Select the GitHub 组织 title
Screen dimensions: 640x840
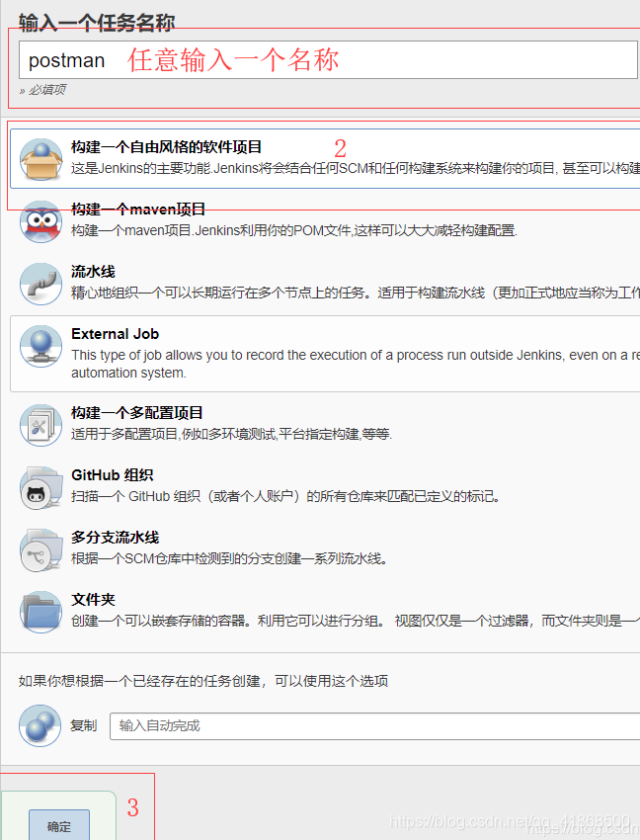[113, 475]
